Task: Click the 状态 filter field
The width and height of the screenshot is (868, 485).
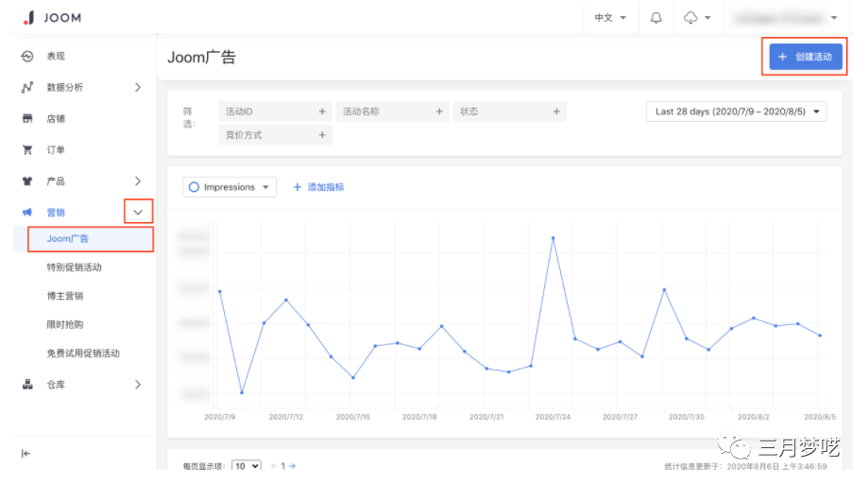Action: pos(509,112)
